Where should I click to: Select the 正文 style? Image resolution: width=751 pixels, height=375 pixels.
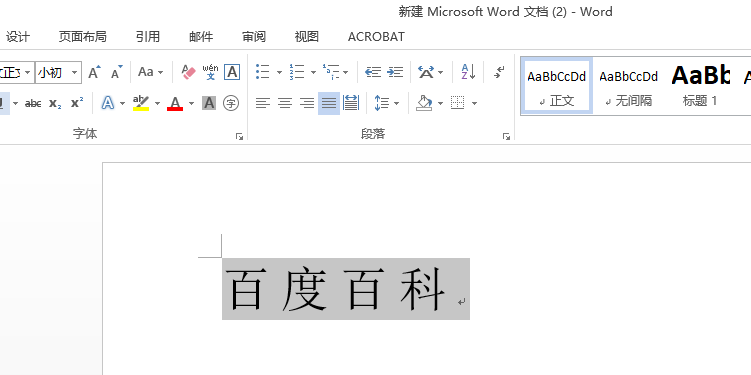557,86
